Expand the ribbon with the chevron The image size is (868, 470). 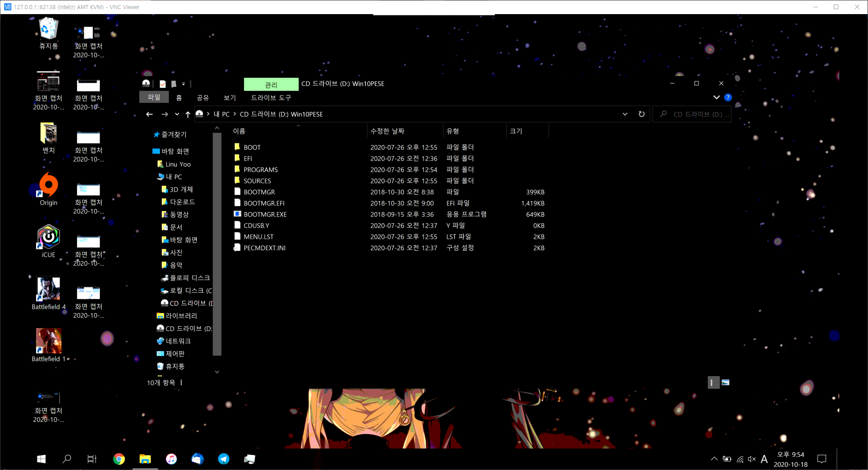click(716, 97)
